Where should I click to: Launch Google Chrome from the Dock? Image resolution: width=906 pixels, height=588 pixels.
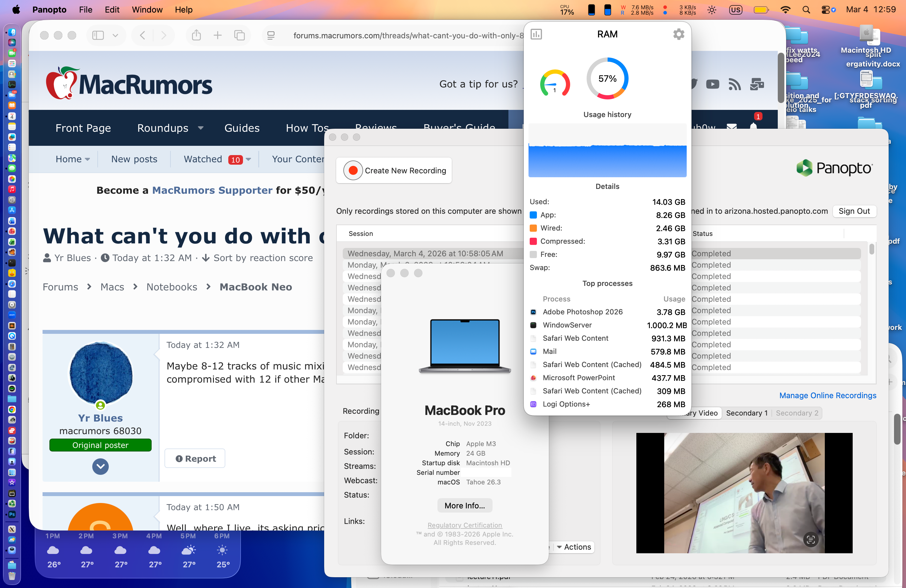pyautogui.click(x=12, y=410)
